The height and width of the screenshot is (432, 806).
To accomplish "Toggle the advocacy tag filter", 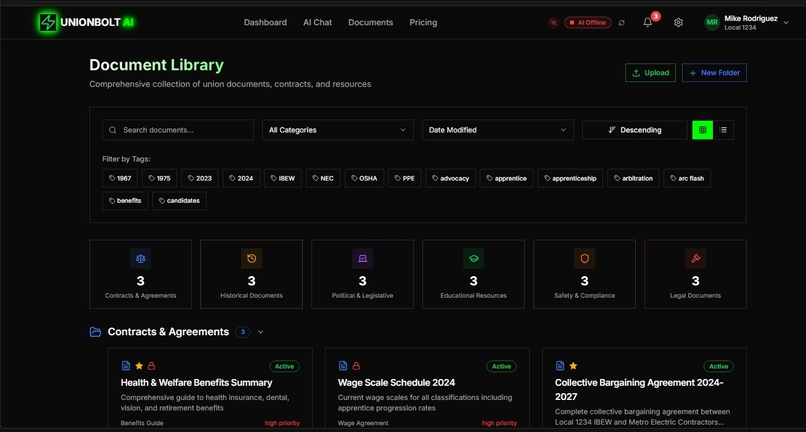I will click(451, 178).
